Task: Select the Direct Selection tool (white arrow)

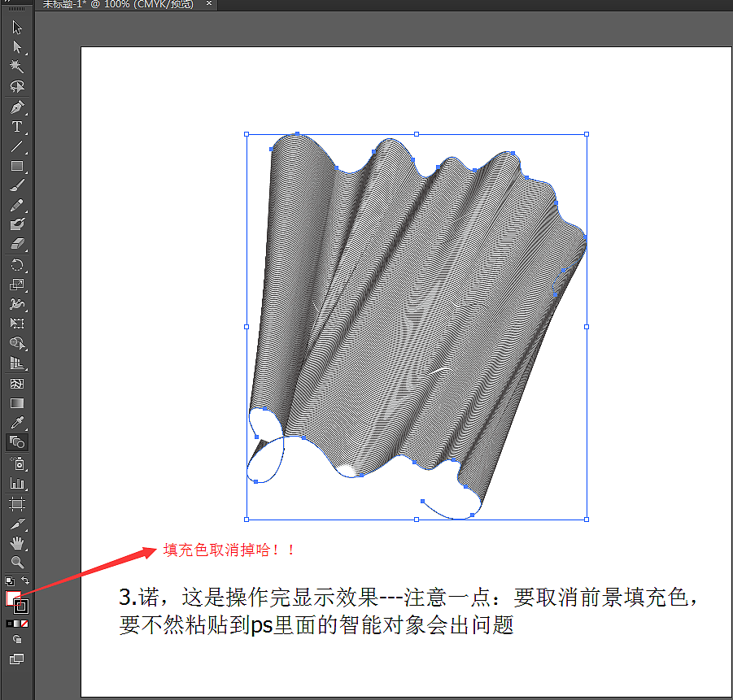Action: pyautogui.click(x=17, y=46)
